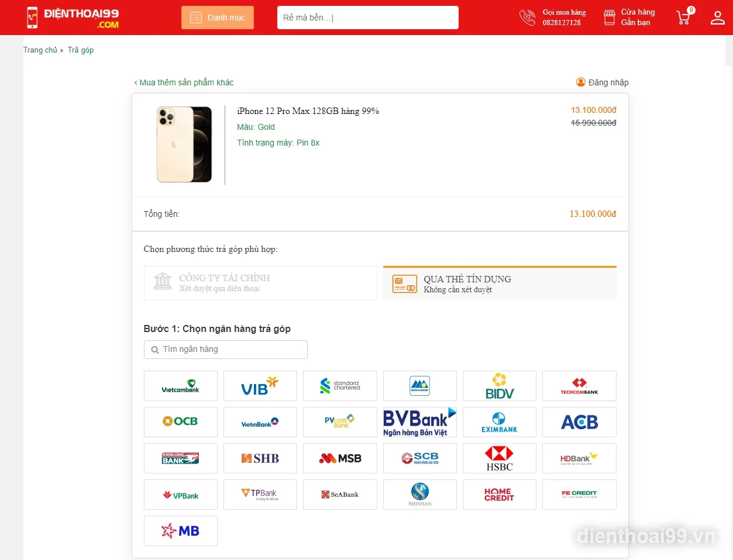Select BIDV bank logo

click(500, 386)
